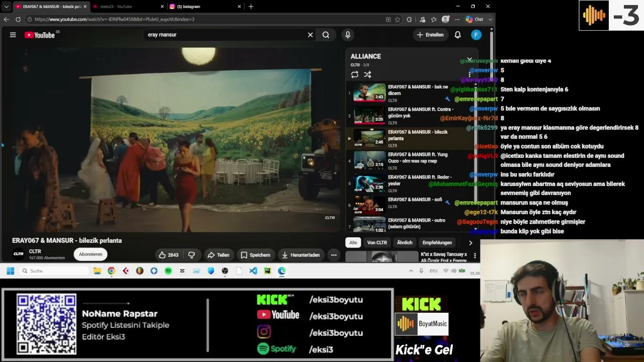Play 'olm was rap mep' playlist item
This screenshot has width=644, height=362.
point(412,161)
